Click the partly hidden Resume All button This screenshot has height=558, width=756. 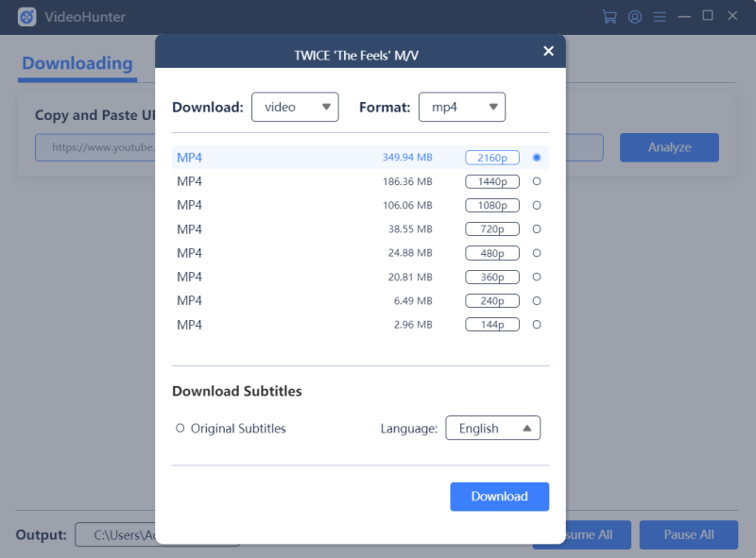point(598,534)
